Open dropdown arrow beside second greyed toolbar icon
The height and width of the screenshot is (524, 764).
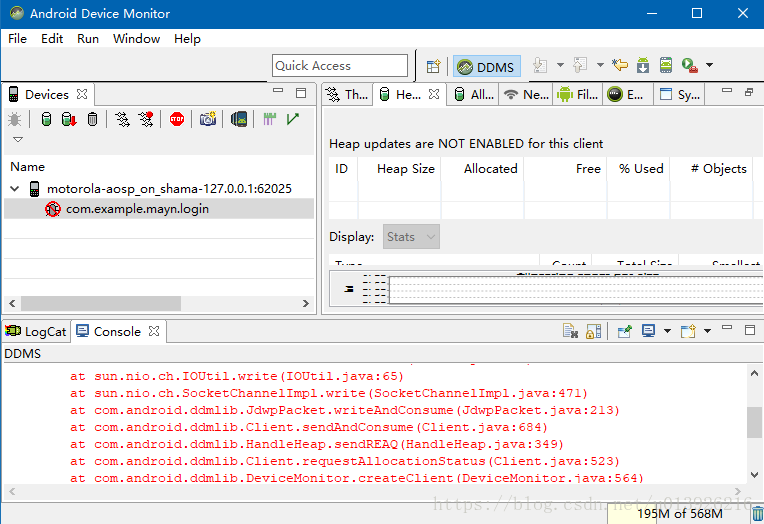pyautogui.click(x=600, y=65)
